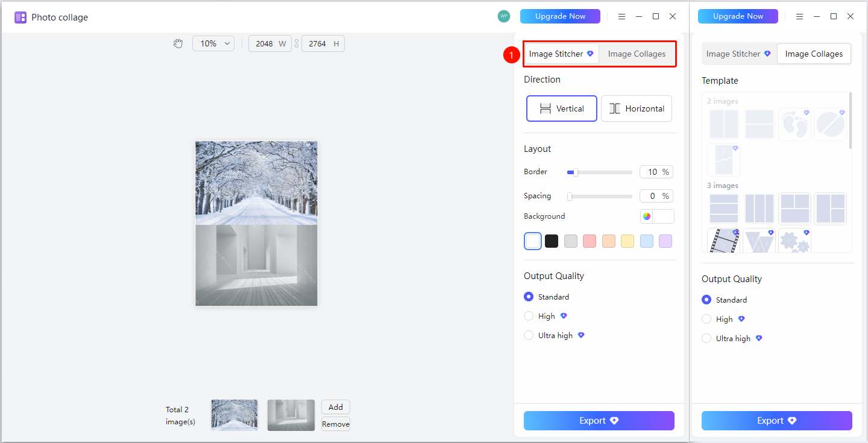Image resolution: width=868 pixels, height=443 pixels.
Task: Click the Remove image button
Action: [336, 424]
